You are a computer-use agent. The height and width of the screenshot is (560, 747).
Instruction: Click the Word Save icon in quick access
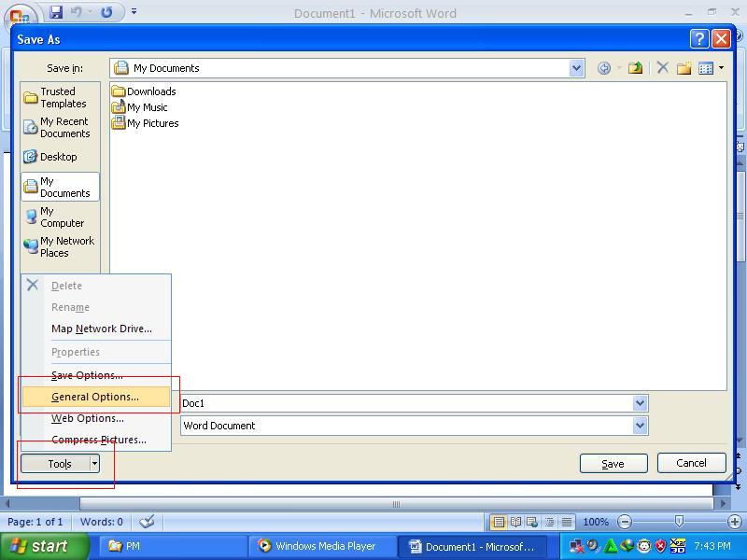(x=56, y=12)
